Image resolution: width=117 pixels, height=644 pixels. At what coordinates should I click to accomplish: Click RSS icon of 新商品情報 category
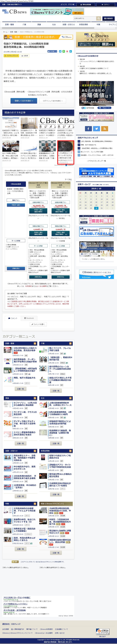[x=70, y=451]
